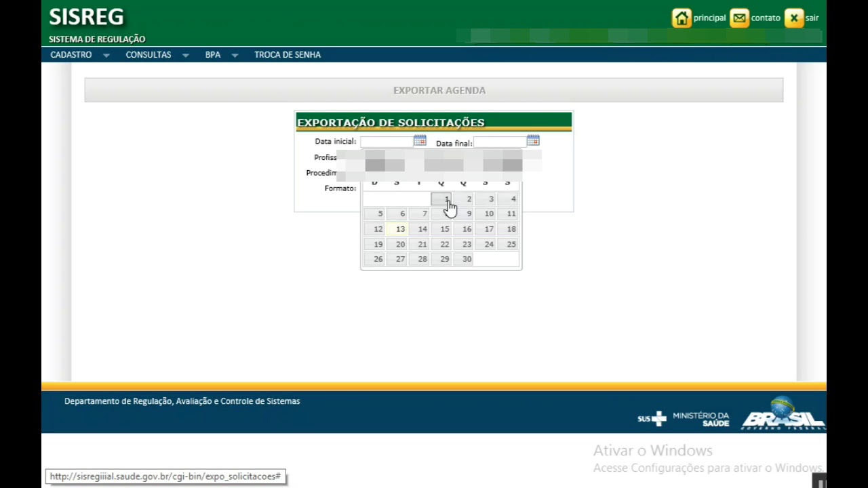Select day 22 in the calendar

441,244
